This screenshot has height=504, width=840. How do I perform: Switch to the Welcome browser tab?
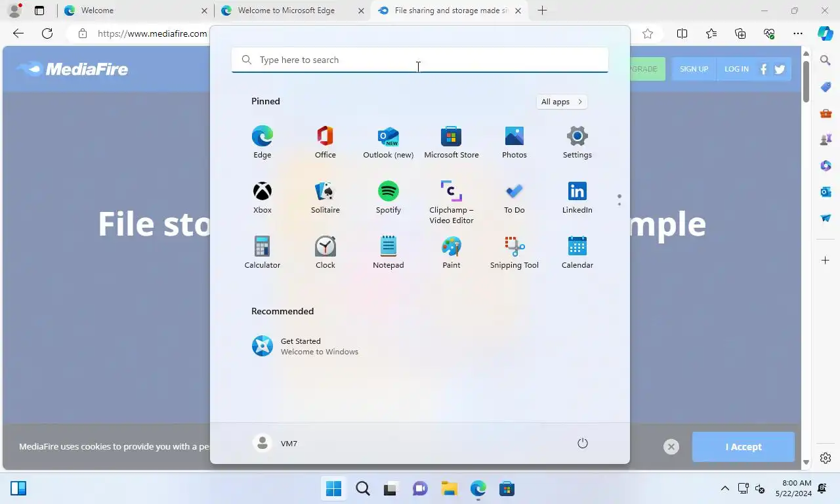pos(135,10)
